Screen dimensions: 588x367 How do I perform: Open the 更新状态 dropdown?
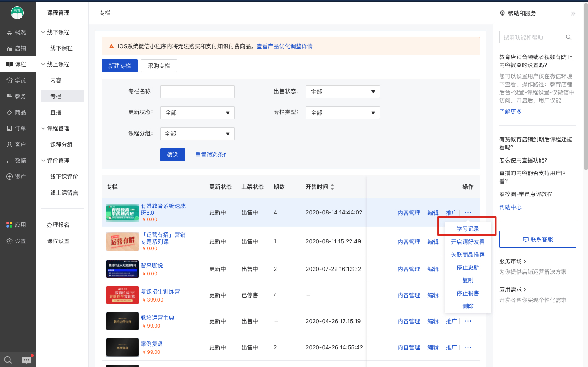pyautogui.click(x=197, y=113)
